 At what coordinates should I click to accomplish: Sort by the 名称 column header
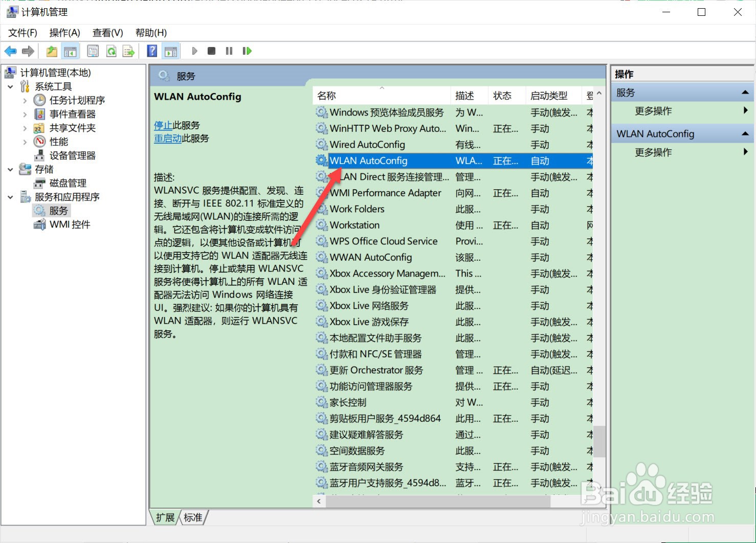382,96
